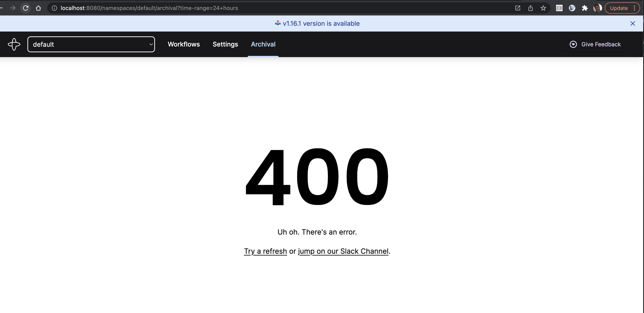Reload the page with the refresh icon
The width and height of the screenshot is (644, 313).
pos(26,8)
